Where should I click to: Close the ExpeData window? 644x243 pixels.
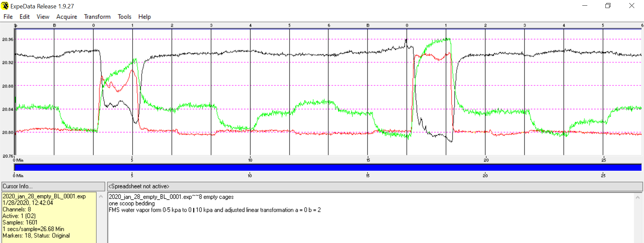632,6
